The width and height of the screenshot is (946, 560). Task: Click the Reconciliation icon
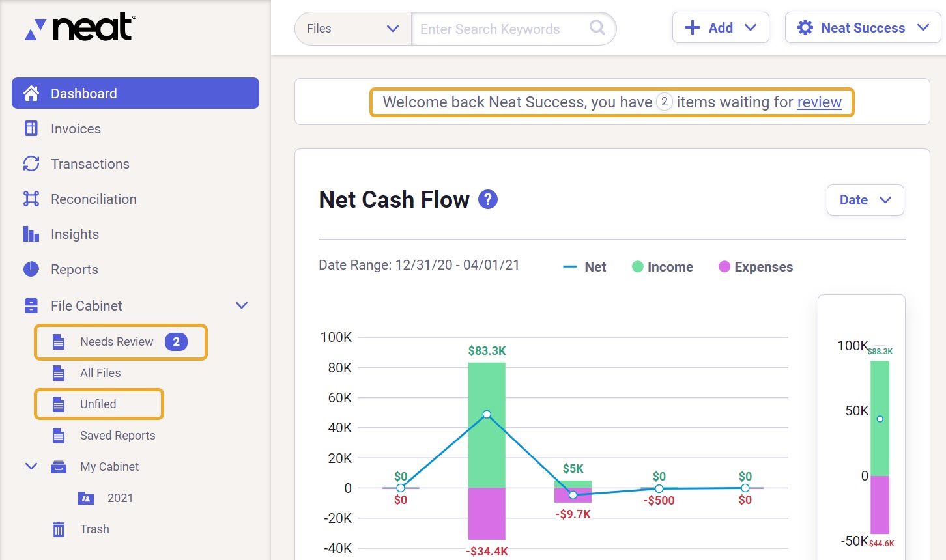point(31,199)
